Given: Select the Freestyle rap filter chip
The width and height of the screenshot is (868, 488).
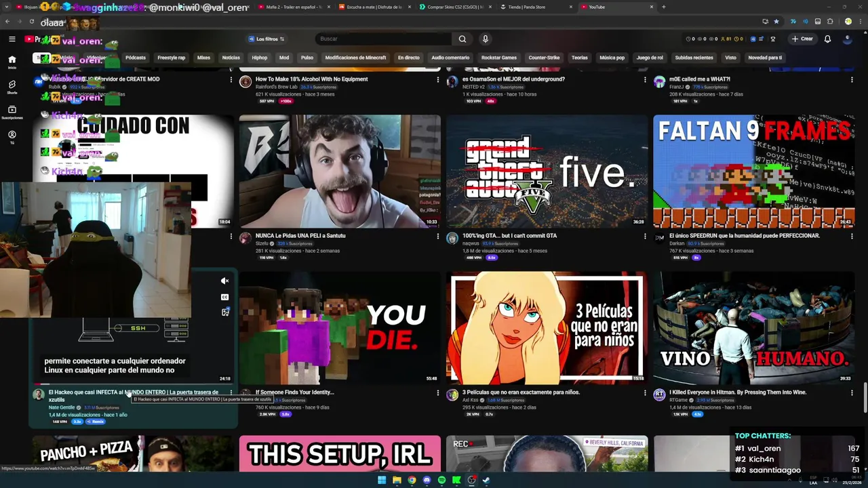Looking at the screenshot, I should [171, 58].
